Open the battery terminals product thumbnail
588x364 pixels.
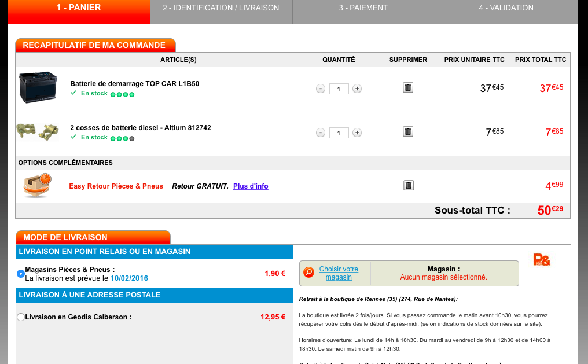[x=38, y=132]
